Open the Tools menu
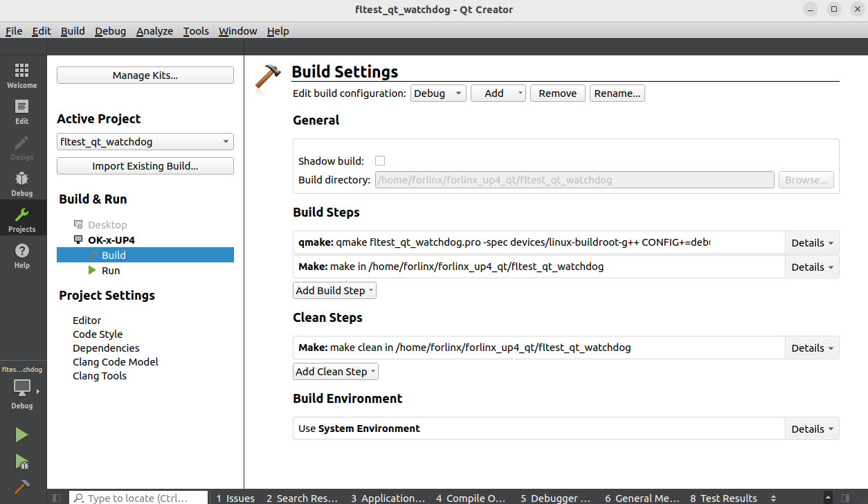Viewport: 868px width, 504px height. 196,31
